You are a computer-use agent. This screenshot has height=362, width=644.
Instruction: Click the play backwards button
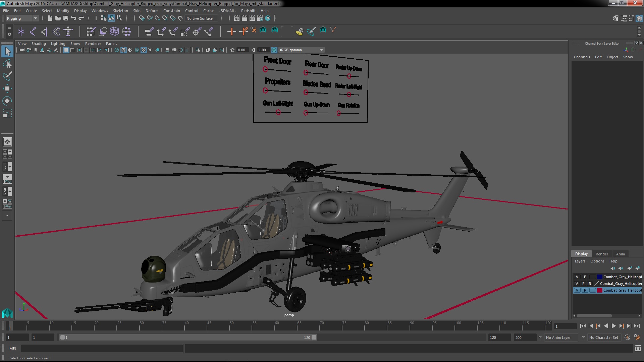606,326
